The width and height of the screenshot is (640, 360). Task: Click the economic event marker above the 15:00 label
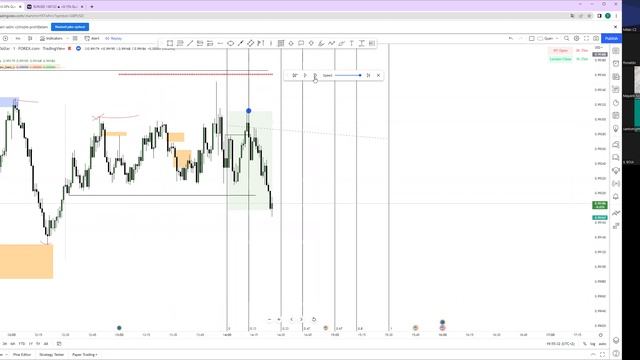[x=325, y=328]
